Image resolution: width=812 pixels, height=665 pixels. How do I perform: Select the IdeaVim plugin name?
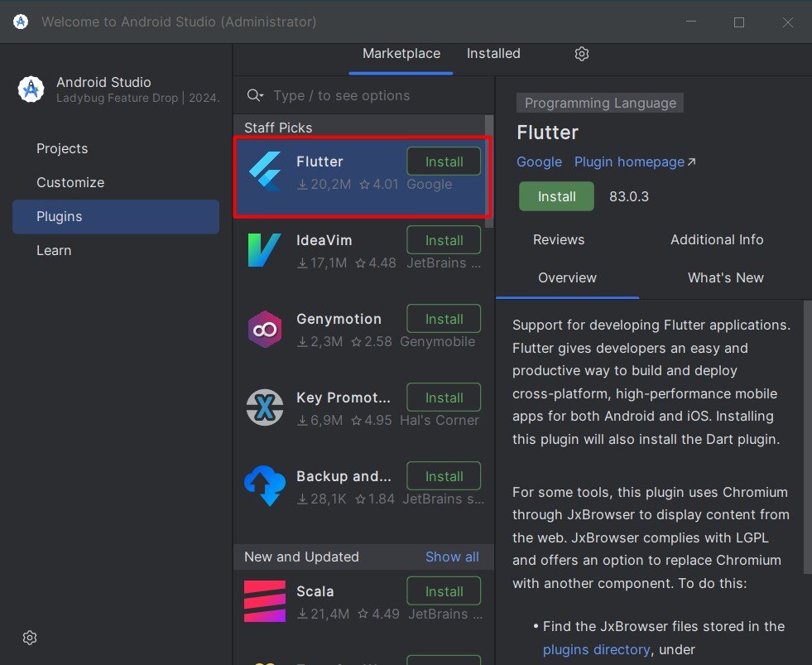pos(324,240)
